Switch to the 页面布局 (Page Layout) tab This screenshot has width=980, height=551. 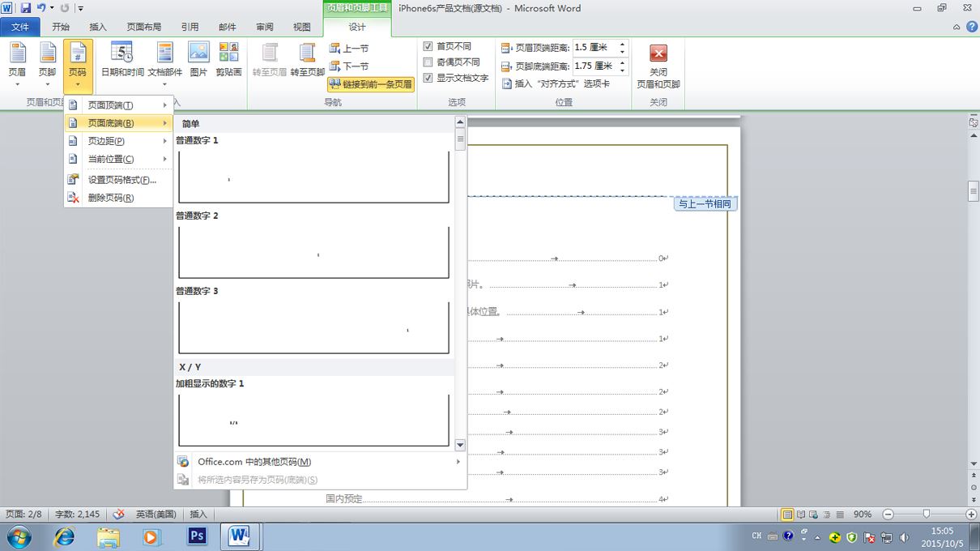144,27
